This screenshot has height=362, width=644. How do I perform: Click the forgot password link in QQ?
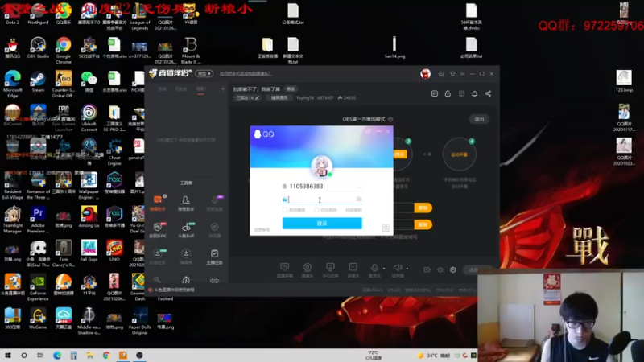click(353, 210)
